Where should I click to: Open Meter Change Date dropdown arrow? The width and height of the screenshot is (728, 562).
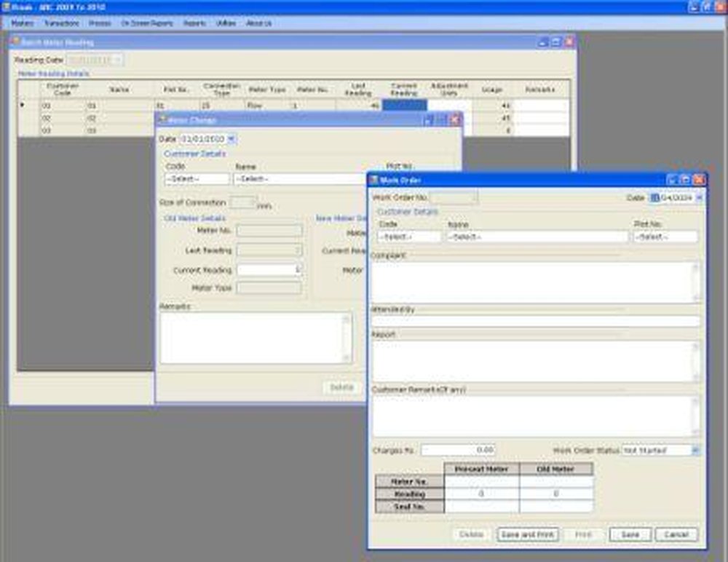pyautogui.click(x=232, y=139)
